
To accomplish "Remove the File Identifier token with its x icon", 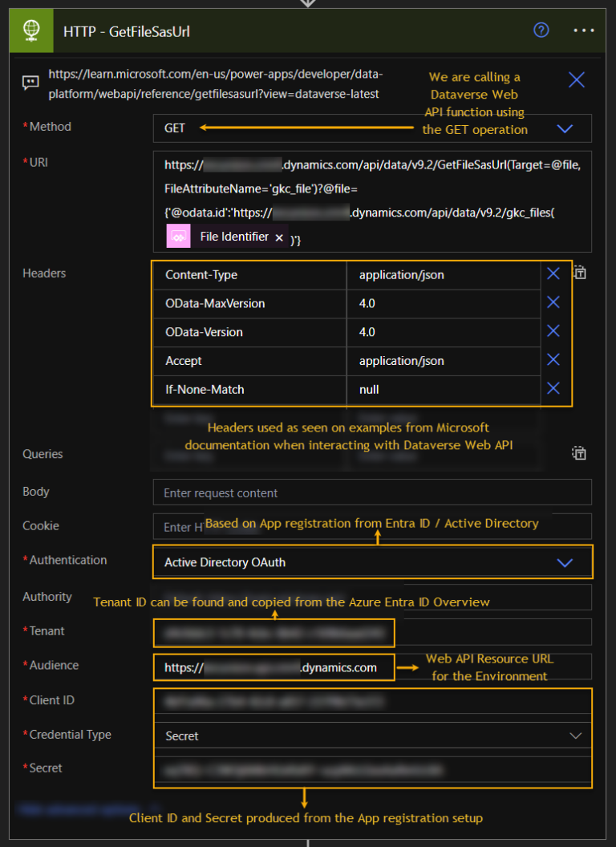I will click(280, 237).
